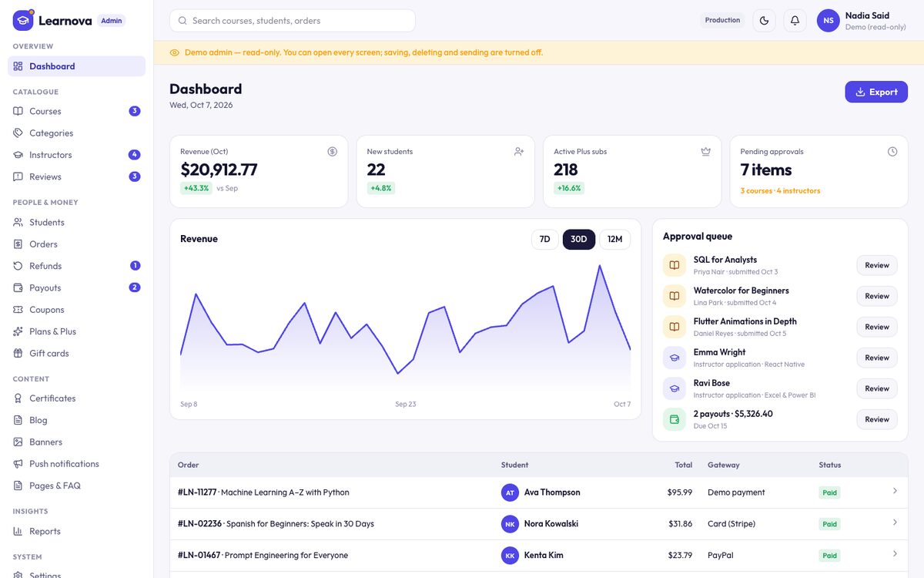Expand order #LN-01467 row chevron
This screenshot has width=924, height=578.
(x=895, y=554)
